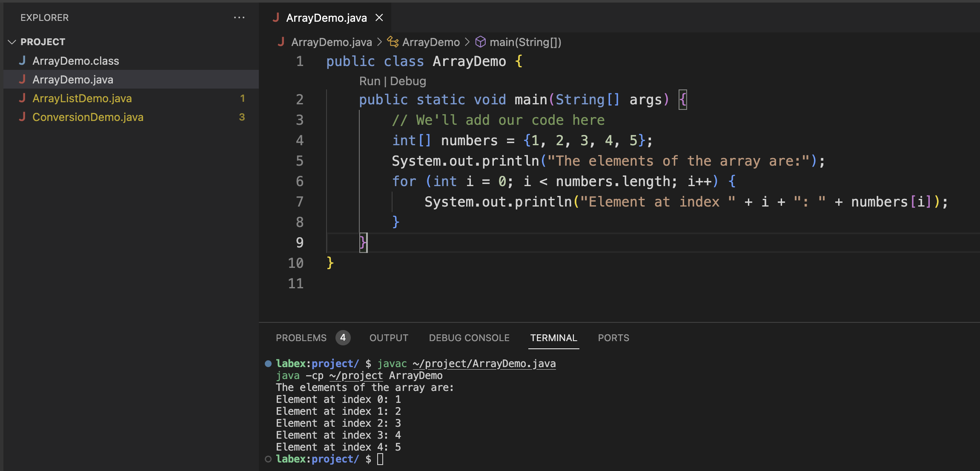Click the Java icon beside ArrayDemo.class

(23, 60)
